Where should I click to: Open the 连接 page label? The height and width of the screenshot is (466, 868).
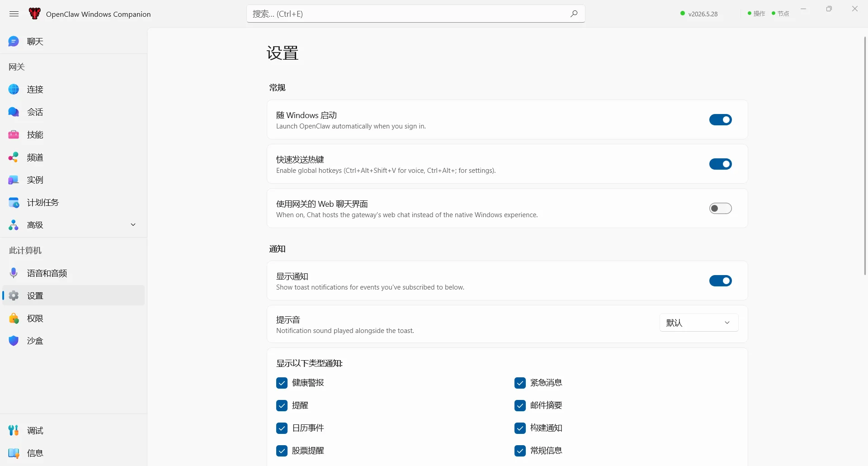(35, 90)
